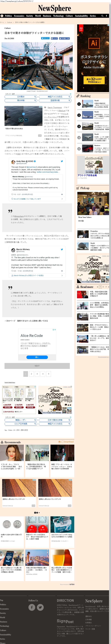Go to article page 3

37,374
